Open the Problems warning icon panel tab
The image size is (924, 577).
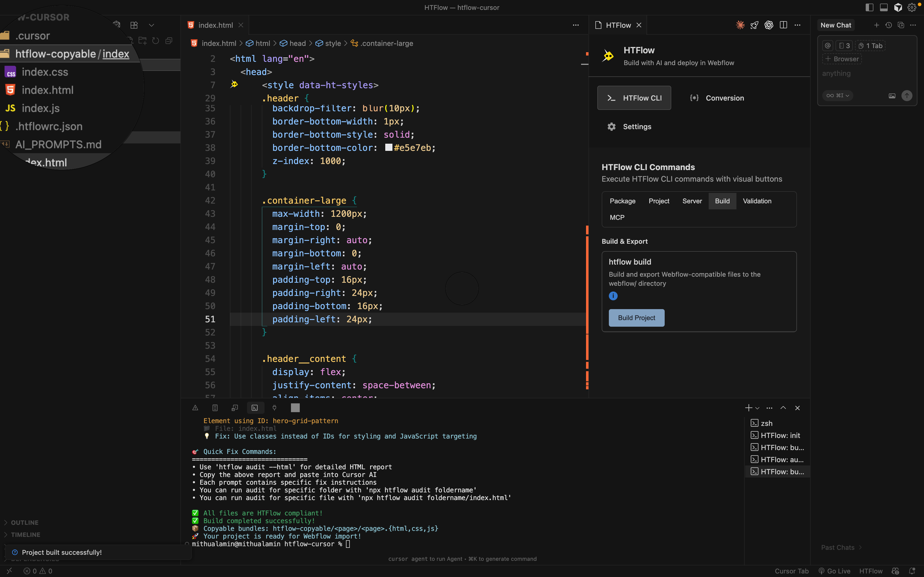(x=195, y=408)
